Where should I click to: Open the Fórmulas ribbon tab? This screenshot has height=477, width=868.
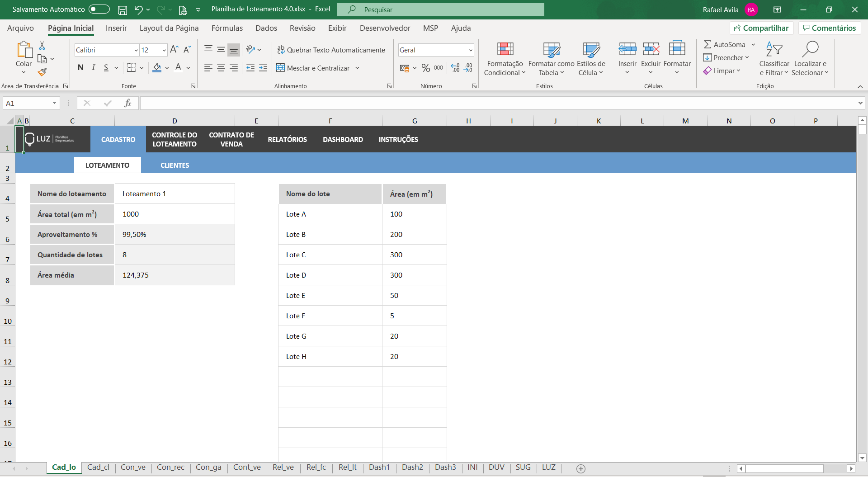coord(227,28)
